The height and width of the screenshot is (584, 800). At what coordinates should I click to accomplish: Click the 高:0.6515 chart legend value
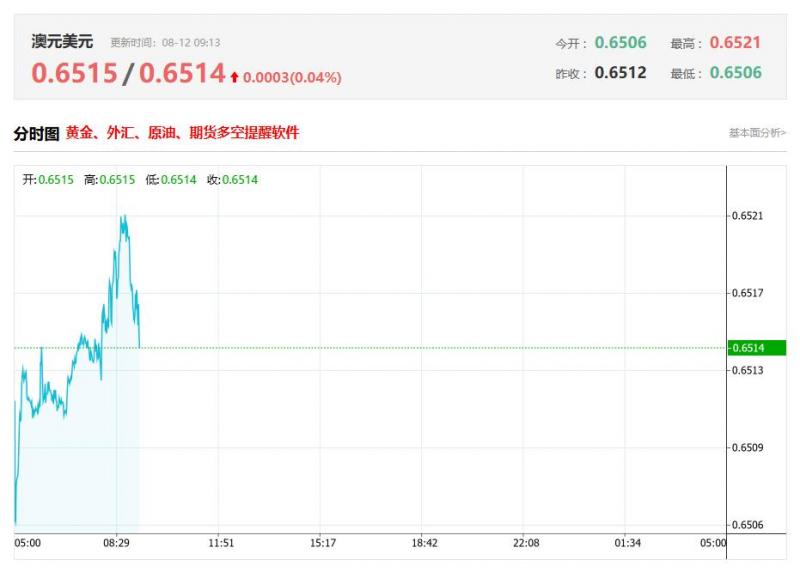pos(110,180)
